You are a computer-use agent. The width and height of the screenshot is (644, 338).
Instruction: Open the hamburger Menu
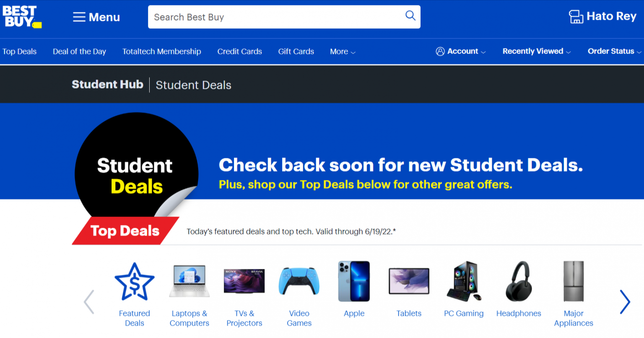click(96, 17)
